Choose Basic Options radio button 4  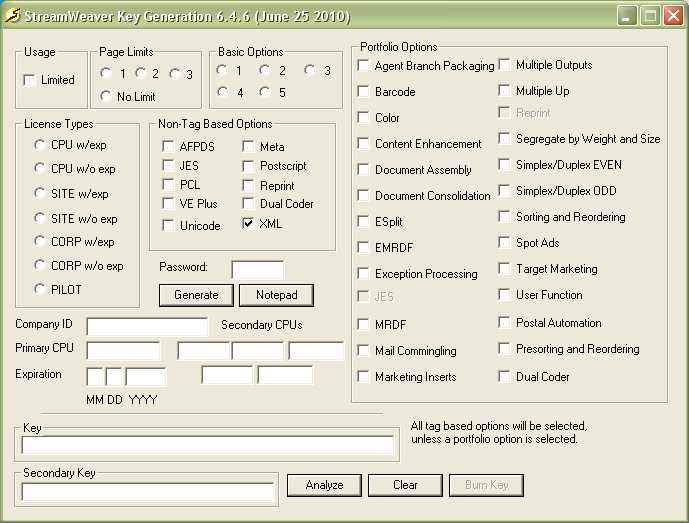tap(223, 92)
